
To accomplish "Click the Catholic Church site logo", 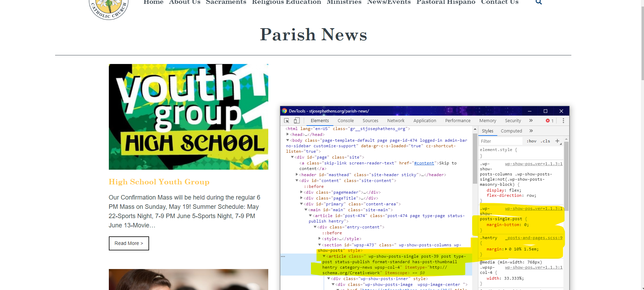I will click(x=108, y=9).
